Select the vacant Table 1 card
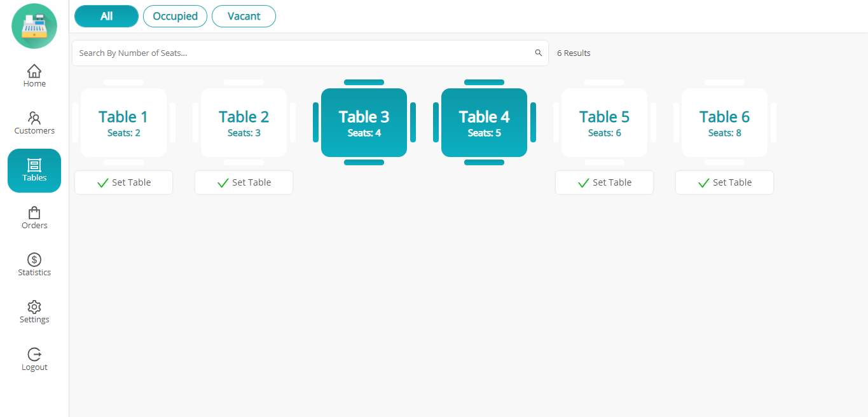Screen dimensions: 868x417 (x=123, y=123)
